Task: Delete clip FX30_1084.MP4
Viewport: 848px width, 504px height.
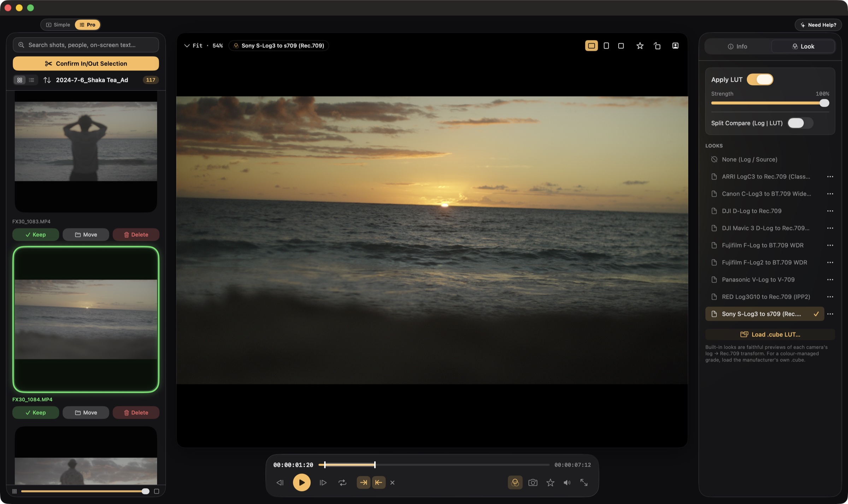Action: (136, 413)
